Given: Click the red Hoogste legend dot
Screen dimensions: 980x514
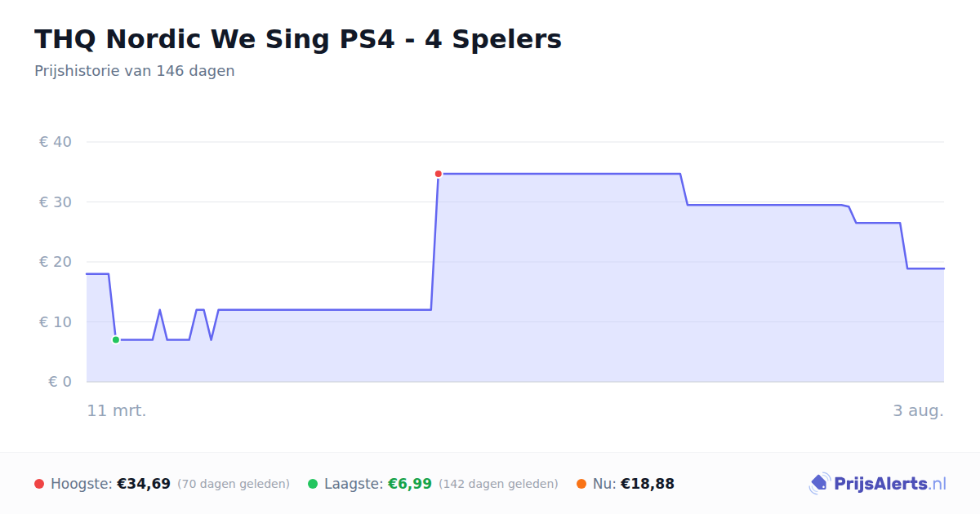Looking at the screenshot, I should pyautogui.click(x=39, y=484).
